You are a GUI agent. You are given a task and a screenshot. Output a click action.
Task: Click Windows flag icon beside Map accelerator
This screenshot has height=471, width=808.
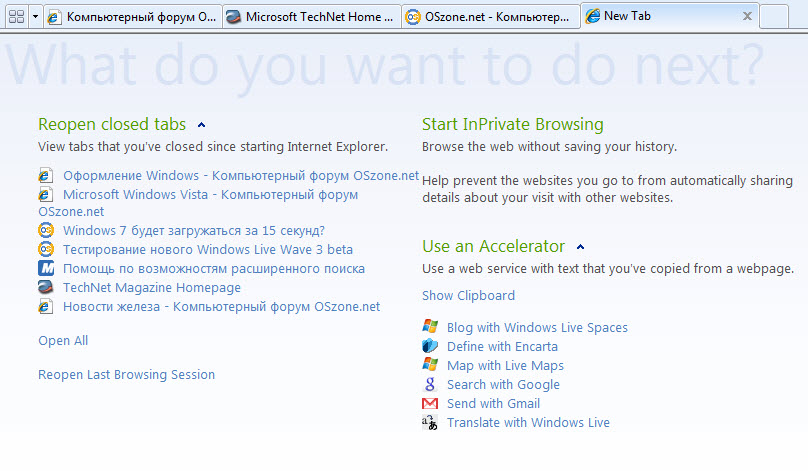[430, 365]
